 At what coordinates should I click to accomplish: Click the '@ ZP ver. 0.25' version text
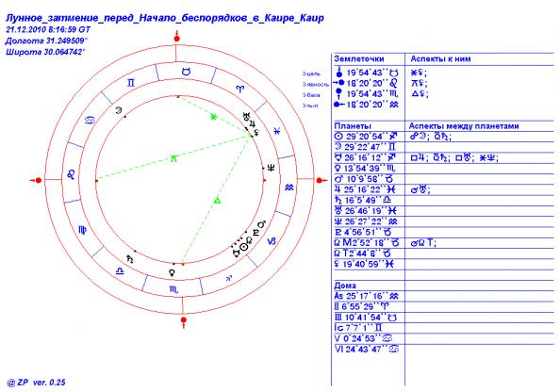point(36,383)
